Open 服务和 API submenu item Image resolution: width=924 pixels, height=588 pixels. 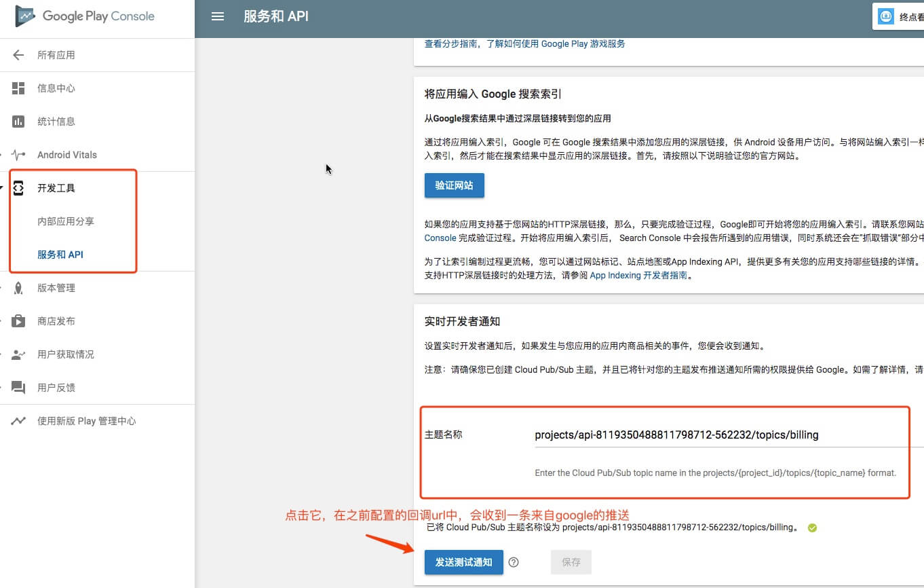[60, 255]
